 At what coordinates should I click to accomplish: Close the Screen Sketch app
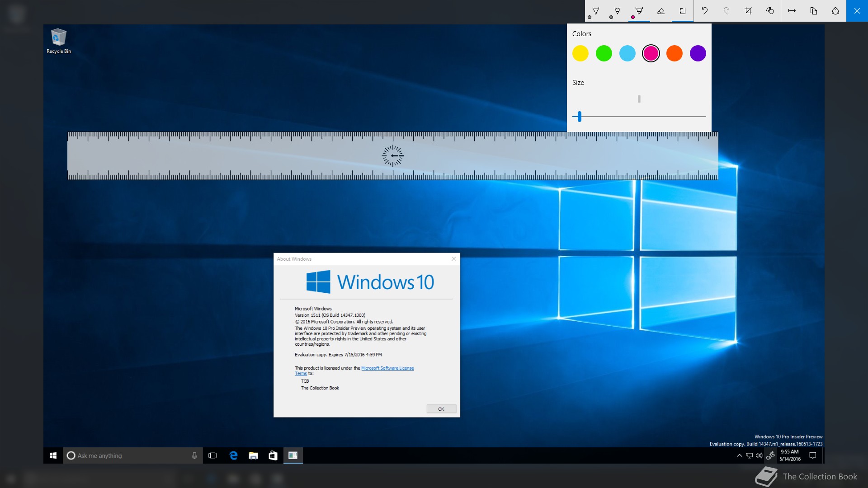point(857,11)
